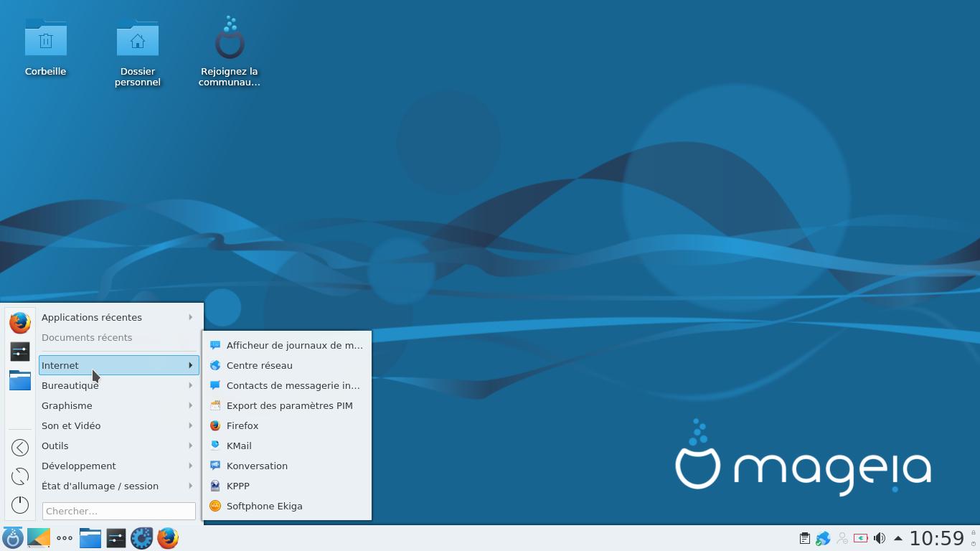
Task: Click the three-dots pager icon in the taskbar
Action: (65, 538)
